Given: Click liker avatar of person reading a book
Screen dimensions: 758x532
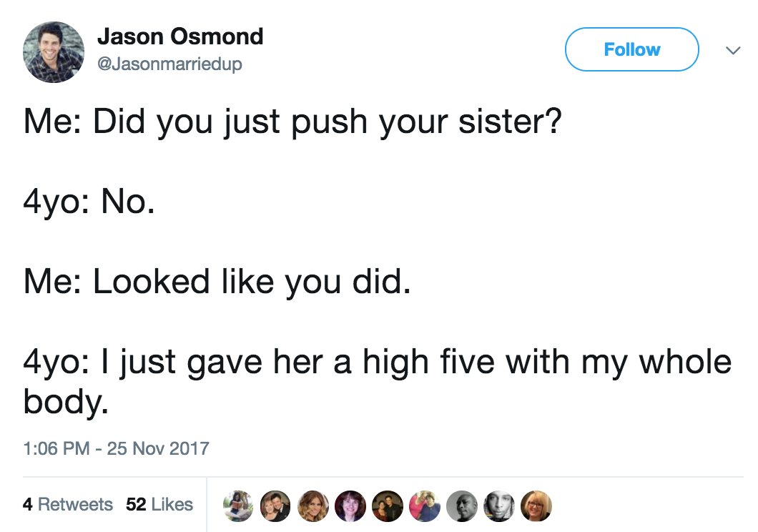Looking at the screenshot, I should click(x=238, y=506).
